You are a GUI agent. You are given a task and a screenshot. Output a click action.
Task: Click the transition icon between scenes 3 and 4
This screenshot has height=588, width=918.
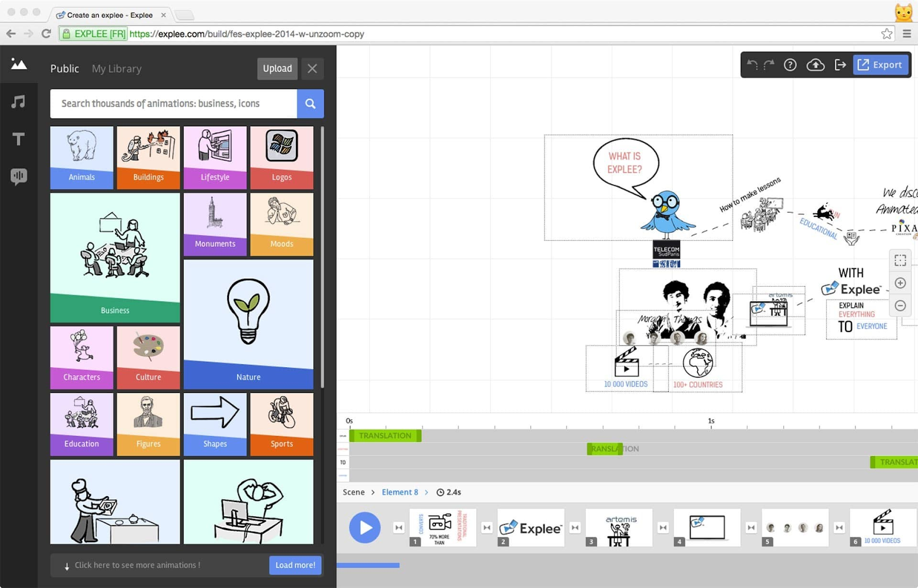click(663, 527)
